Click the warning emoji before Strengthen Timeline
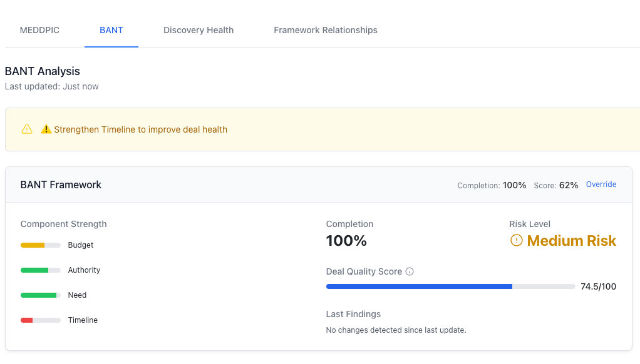The width and height of the screenshot is (640, 364). [46, 129]
